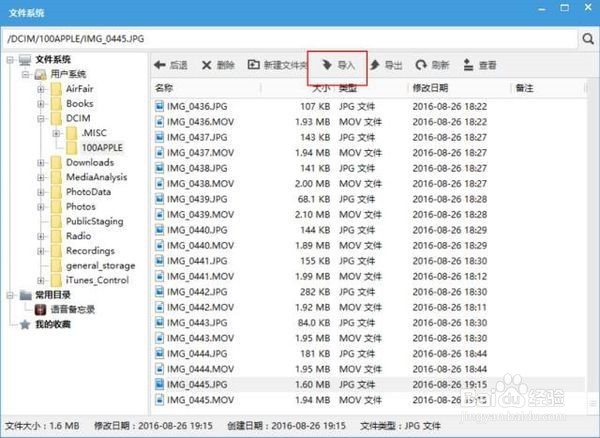Viewport: 600px width, 438px height.
Task: Select file IMG_0437.JPG
Action: [x=197, y=137]
